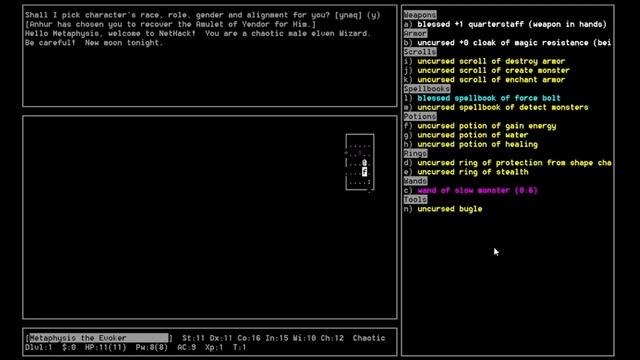Click the 'Shall I pick character's race' message
Screen dimensions: 640x360
[x=202, y=15]
